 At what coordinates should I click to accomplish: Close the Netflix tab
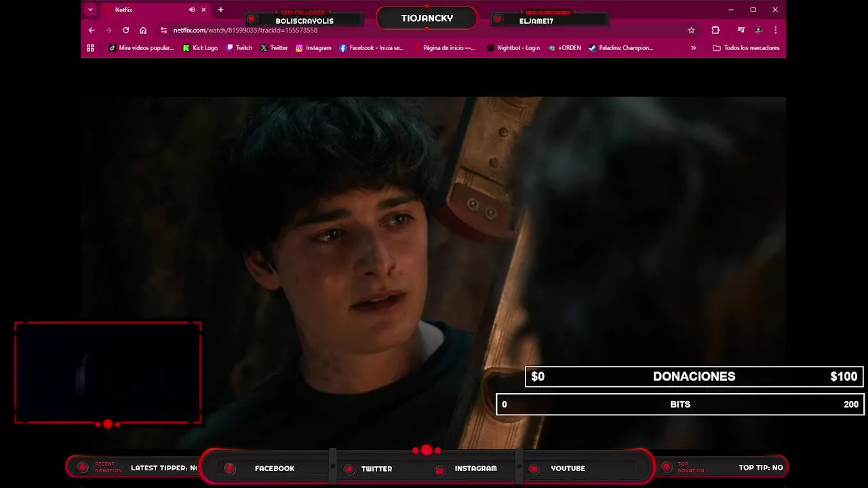coord(203,10)
